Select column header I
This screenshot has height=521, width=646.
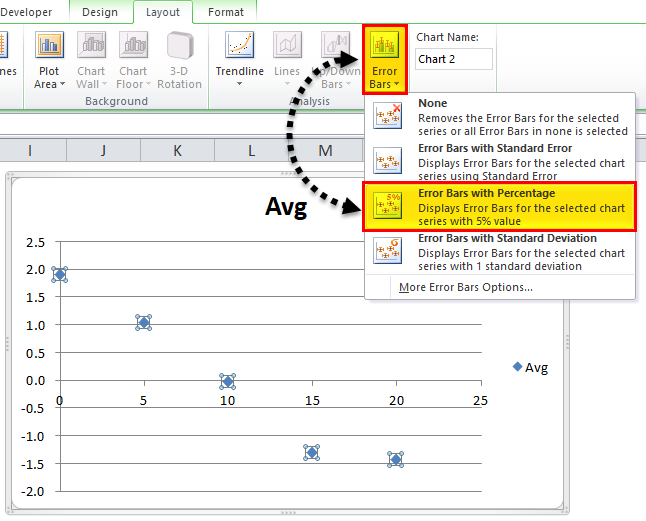tap(30, 150)
